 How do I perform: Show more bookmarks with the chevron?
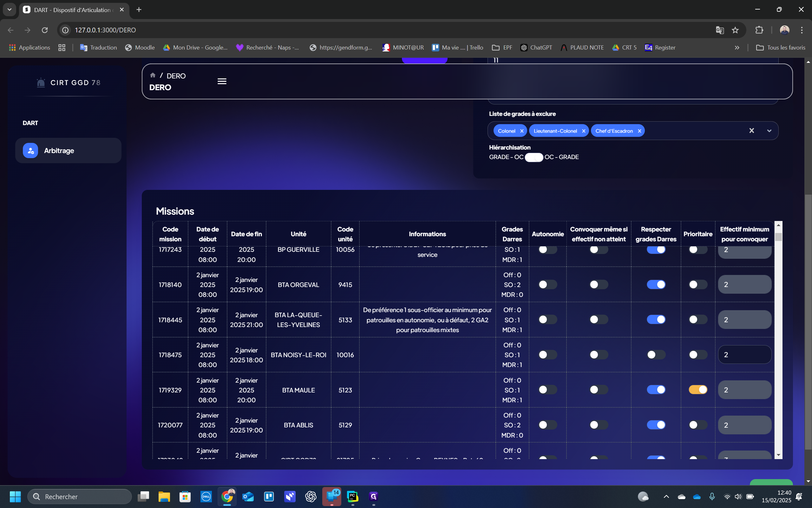(x=737, y=48)
